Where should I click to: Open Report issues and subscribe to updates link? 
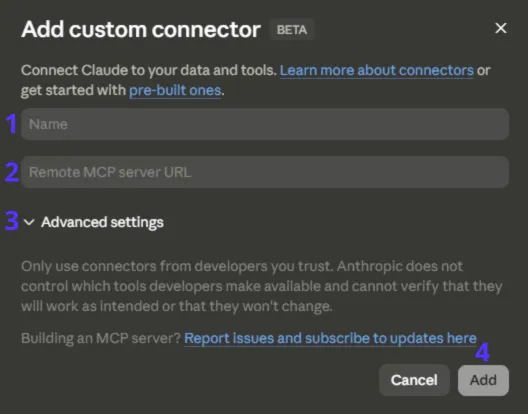(x=330, y=338)
